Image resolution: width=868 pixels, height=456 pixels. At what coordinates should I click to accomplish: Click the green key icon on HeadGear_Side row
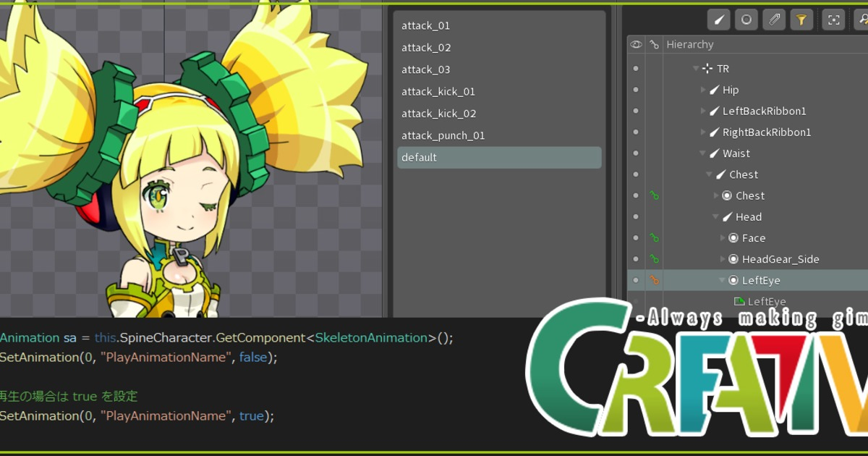(655, 259)
